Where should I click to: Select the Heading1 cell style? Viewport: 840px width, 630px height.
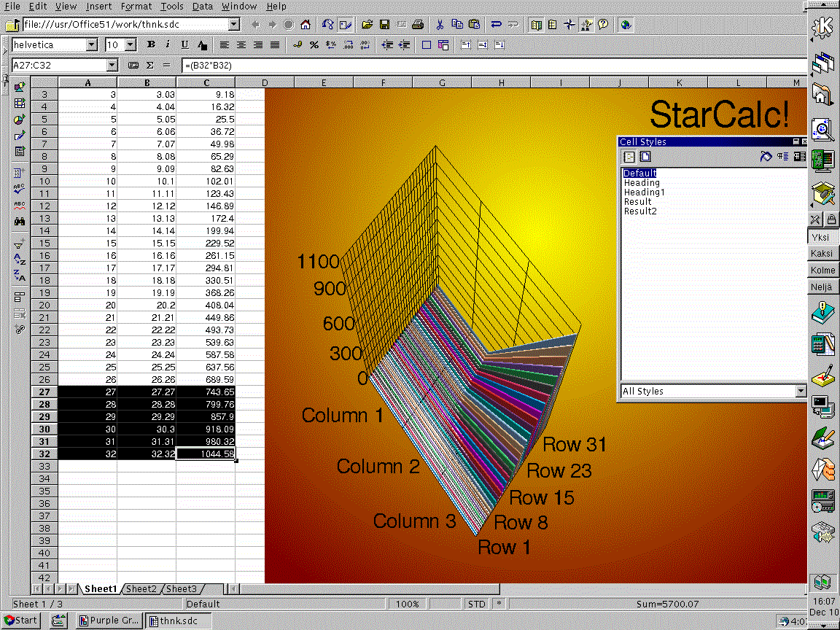click(644, 192)
